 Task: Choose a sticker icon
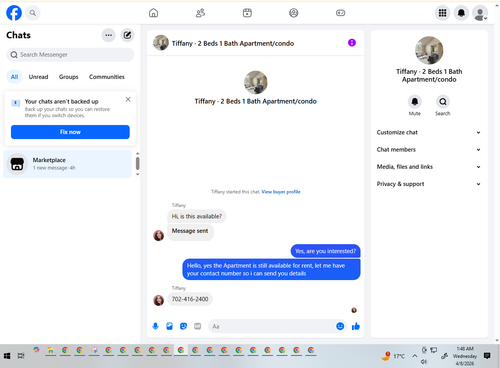tap(183, 326)
